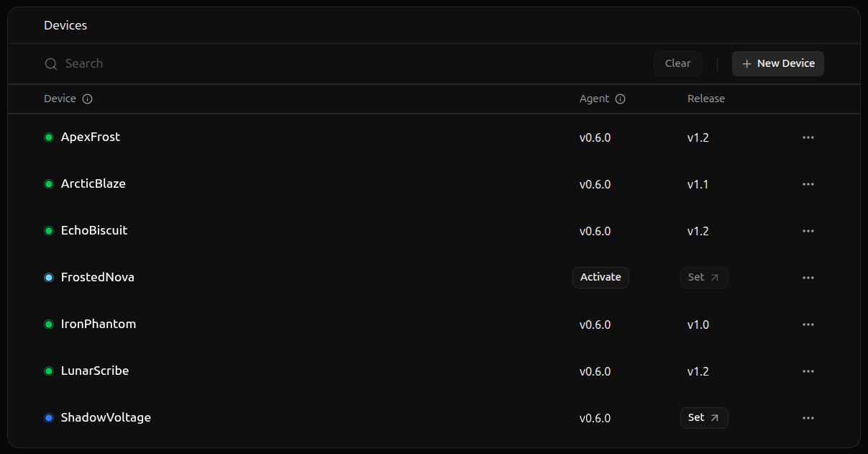Click the Clear search button
Viewport: 868px width, 454px height.
(677, 63)
